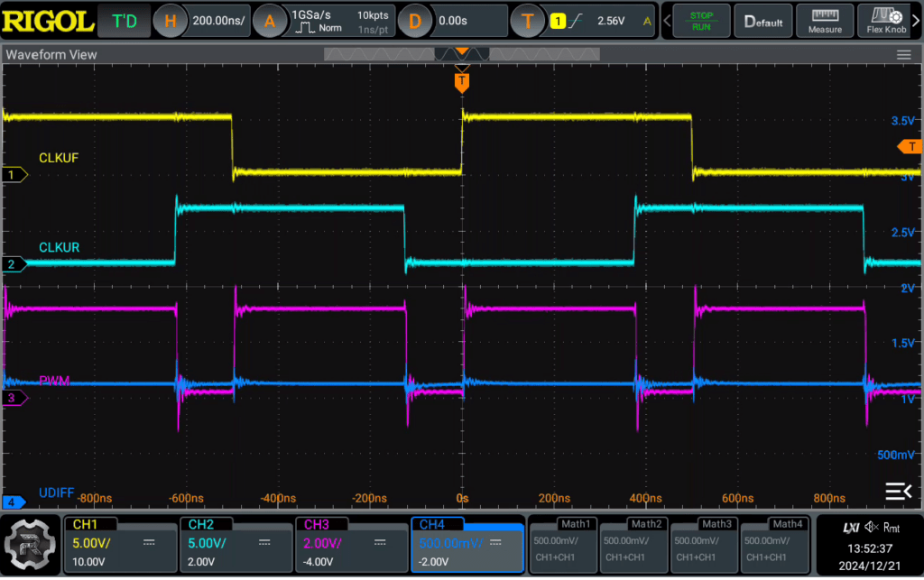The width and height of the screenshot is (924, 580).
Task: Select the Math3 tab
Action: point(716,523)
